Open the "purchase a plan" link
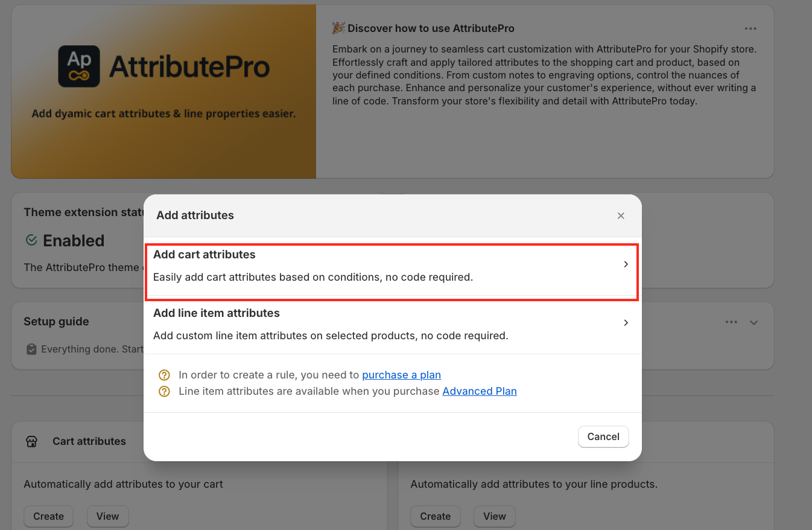Screen dimensions: 812x530 (x=401, y=375)
